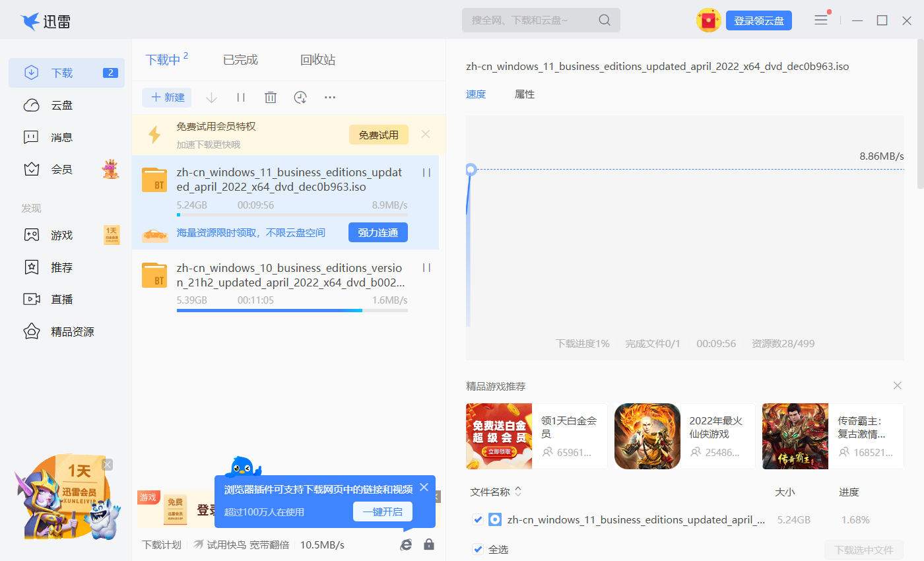Close the Xunlei member mascot ad
This screenshot has width=924, height=561.
pos(108,465)
